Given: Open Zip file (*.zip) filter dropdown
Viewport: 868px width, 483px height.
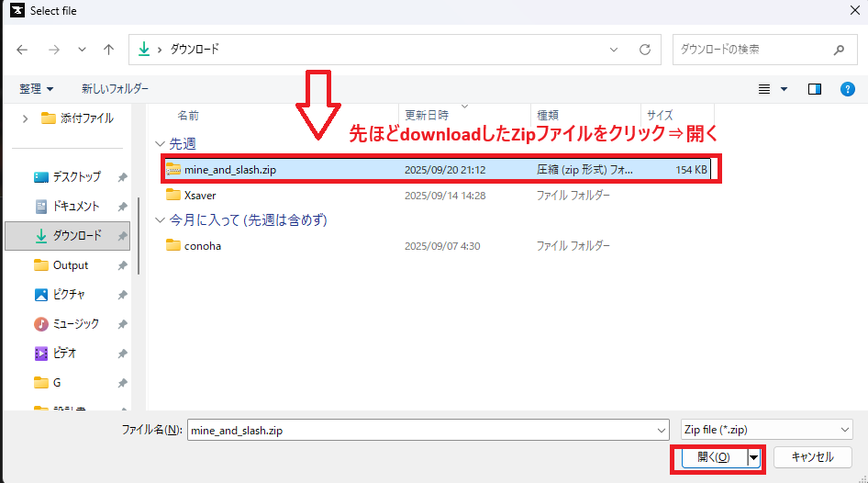Looking at the screenshot, I should [767, 430].
